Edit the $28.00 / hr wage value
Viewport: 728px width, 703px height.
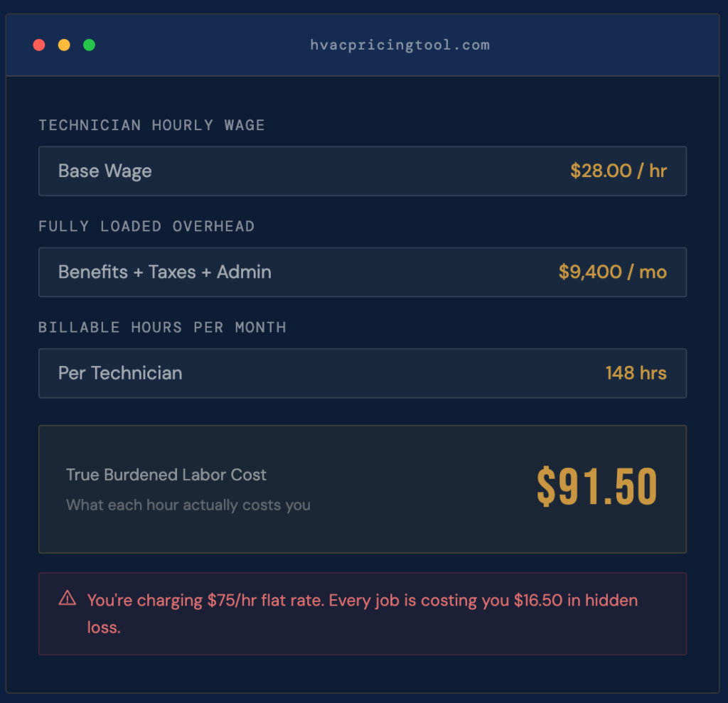pyautogui.click(x=618, y=171)
